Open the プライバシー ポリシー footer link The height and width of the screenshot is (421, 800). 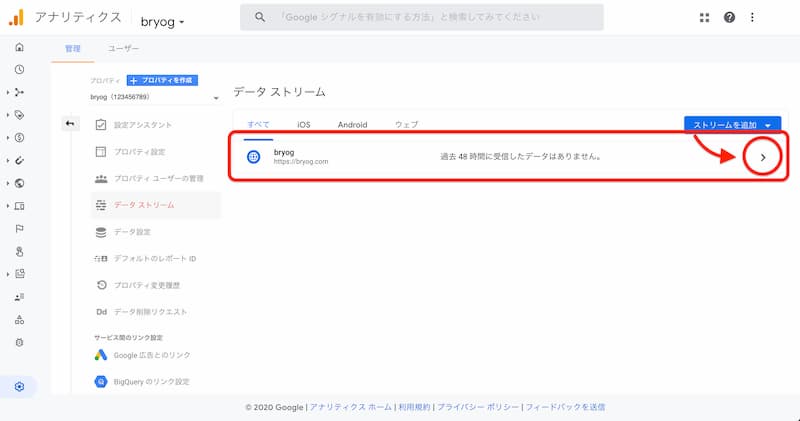coord(478,407)
